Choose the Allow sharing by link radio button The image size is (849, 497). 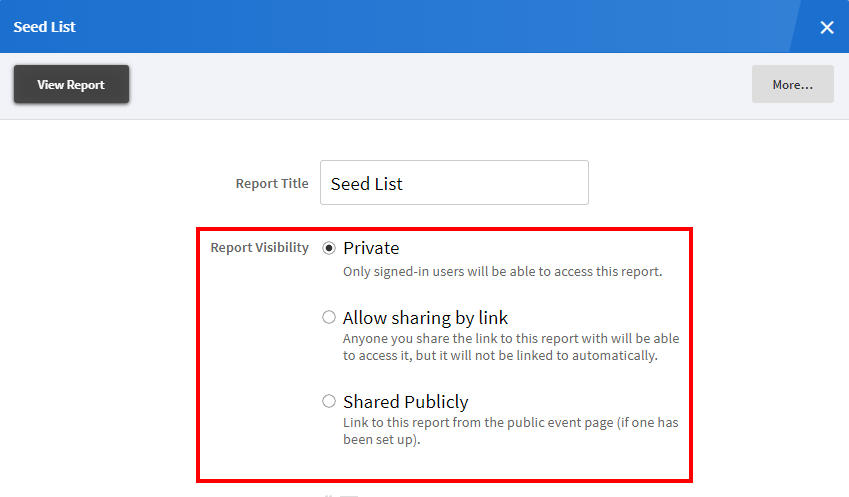[329, 318]
